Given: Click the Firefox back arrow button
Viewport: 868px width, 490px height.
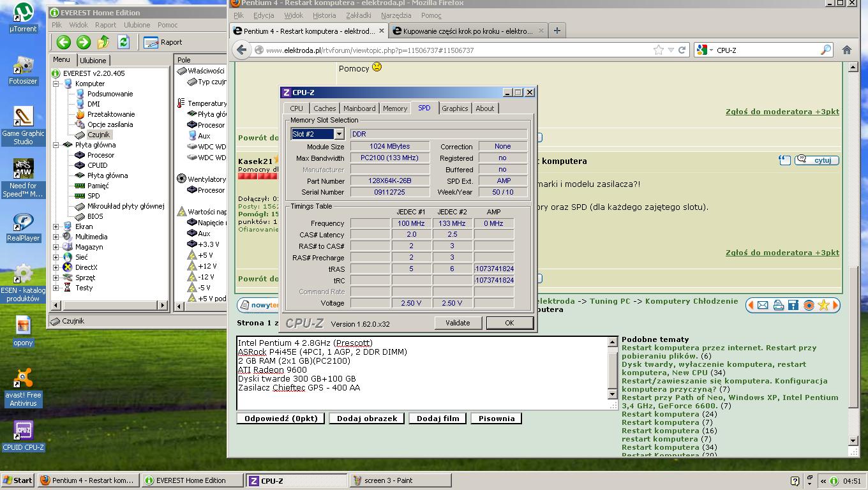Looking at the screenshot, I should pos(241,50).
